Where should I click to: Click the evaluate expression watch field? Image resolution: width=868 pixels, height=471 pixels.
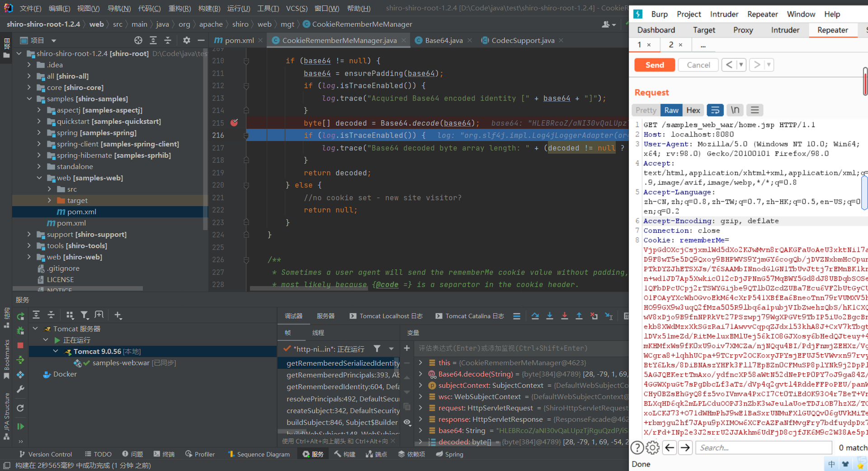click(x=521, y=348)
